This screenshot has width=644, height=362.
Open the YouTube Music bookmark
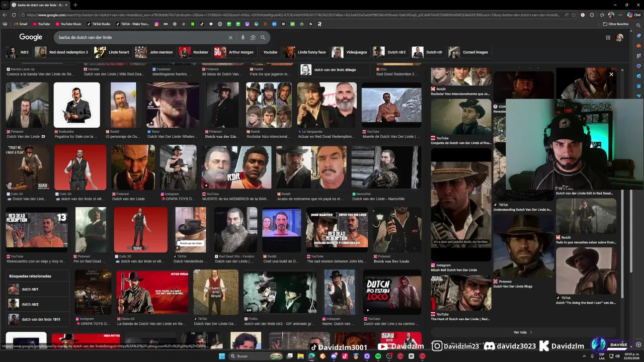[x=68, y=24]
